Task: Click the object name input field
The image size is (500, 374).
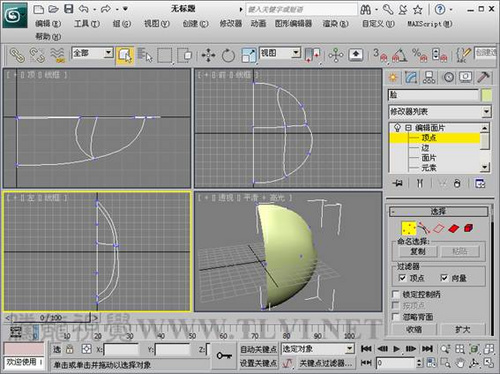Action: tap(433, 95)
